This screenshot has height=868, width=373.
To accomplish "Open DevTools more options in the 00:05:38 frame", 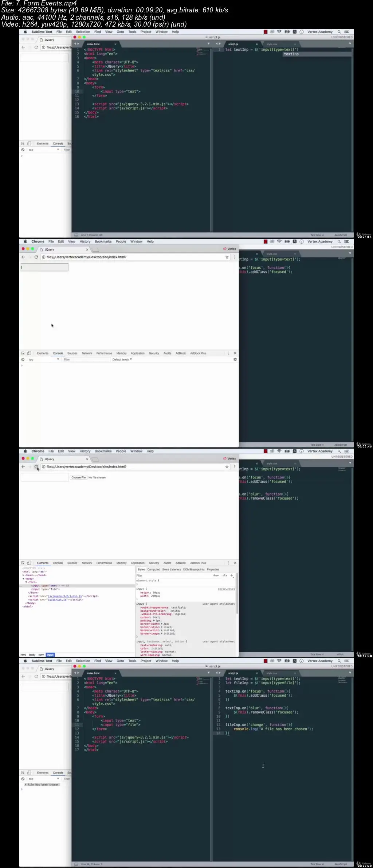I will pos(229,563).
